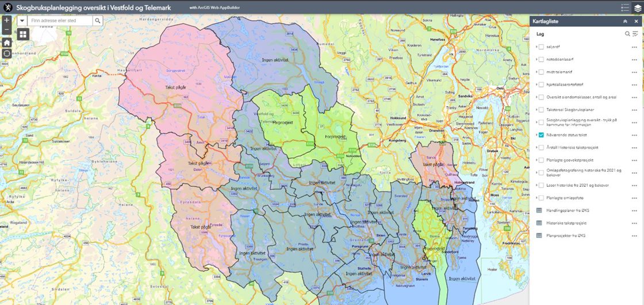Click the search magnifier next to address box
644x305 pixels.
click(x=98, y=21)
